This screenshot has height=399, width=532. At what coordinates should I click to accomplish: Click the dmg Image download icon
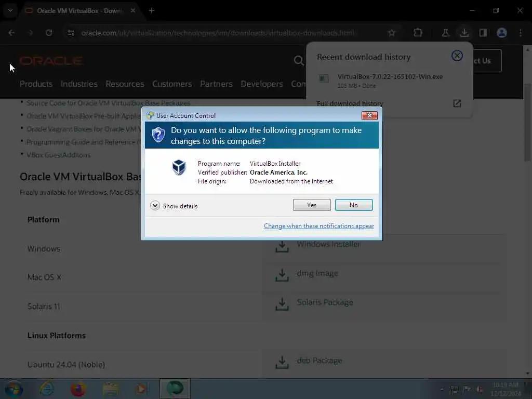click(x=282, y=275)
